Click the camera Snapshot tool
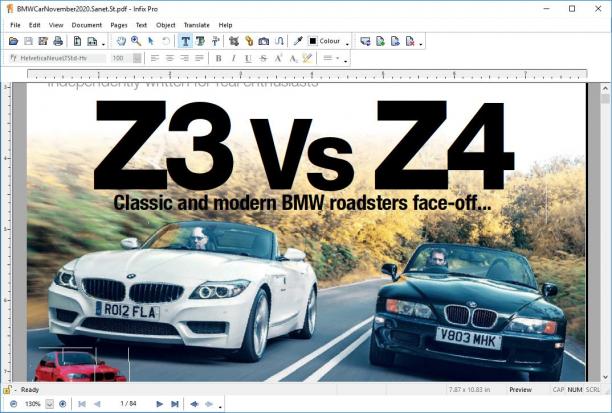Screen dimensions: 612x413 coord(264,41)
